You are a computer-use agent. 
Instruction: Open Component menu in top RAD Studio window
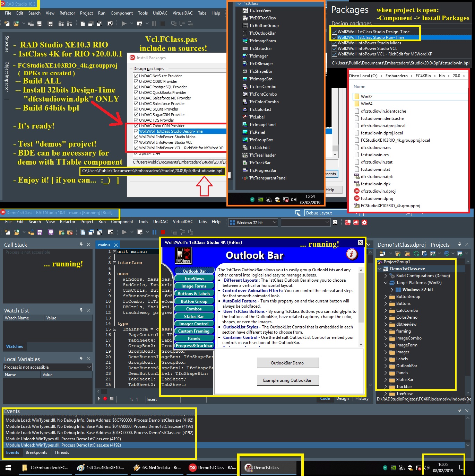pyautogui.click(x=122, y=13)
